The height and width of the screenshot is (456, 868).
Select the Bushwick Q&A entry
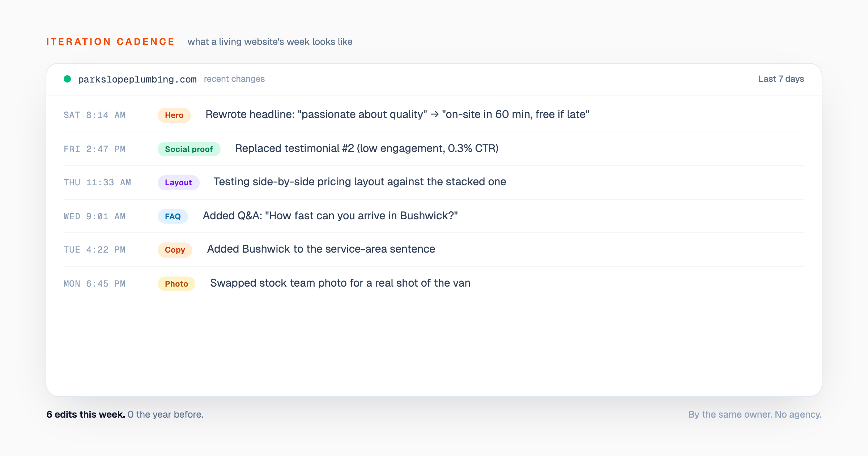[330, 216]
